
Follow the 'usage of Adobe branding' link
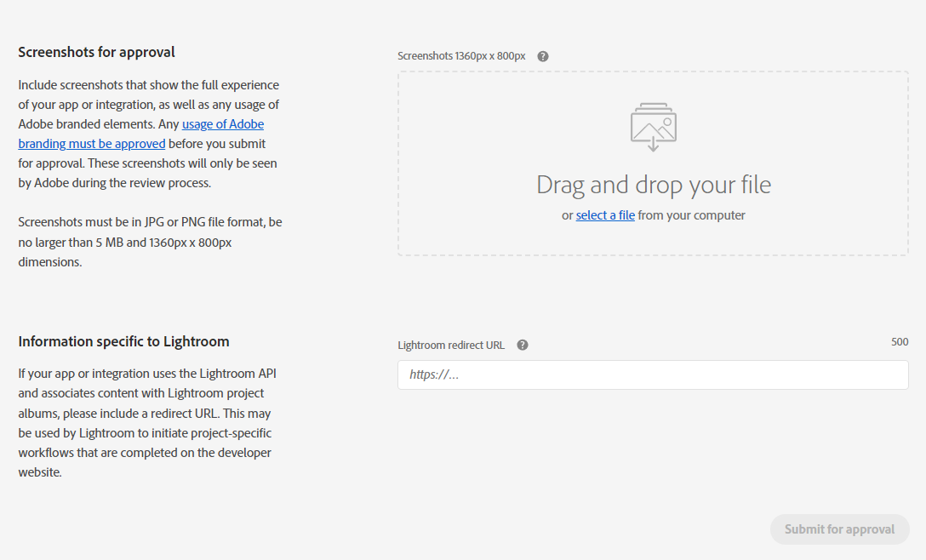(223, 124)
